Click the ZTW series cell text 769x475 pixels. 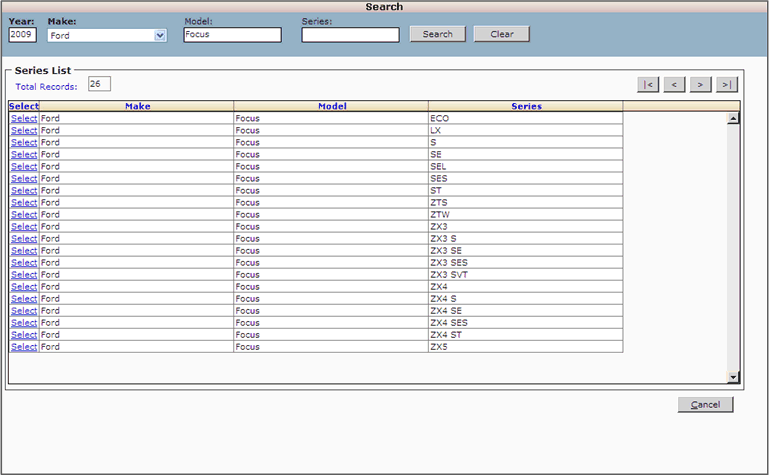(x=440, y=214)
